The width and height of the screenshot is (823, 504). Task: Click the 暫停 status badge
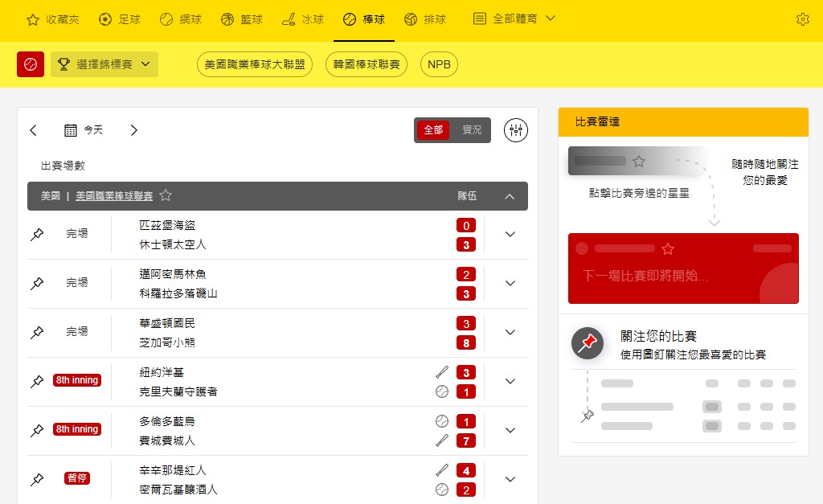click(x=77, y=478)
